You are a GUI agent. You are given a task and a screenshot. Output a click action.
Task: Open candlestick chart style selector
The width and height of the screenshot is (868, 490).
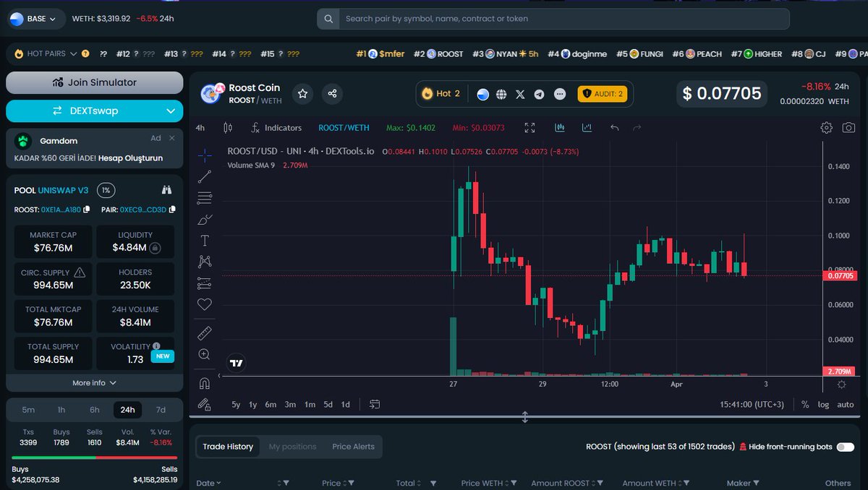click(x=229, y=128)
